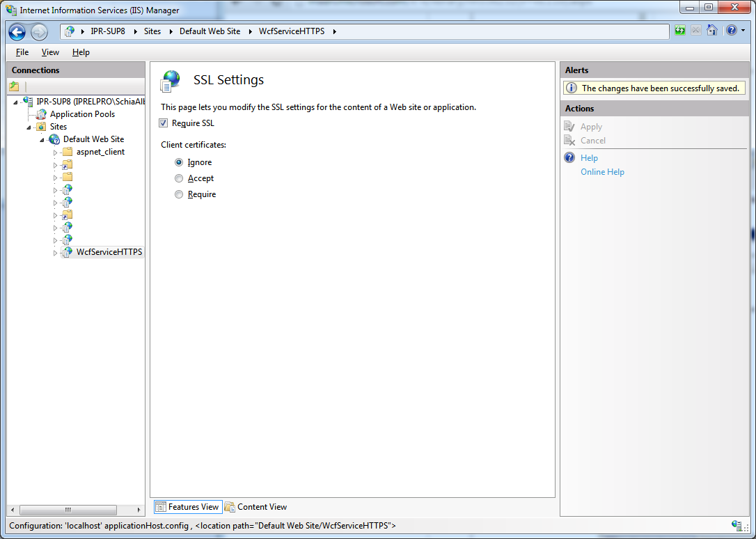Refresh the page with green refresh icon
756x539 pixels.
point(680,31)
